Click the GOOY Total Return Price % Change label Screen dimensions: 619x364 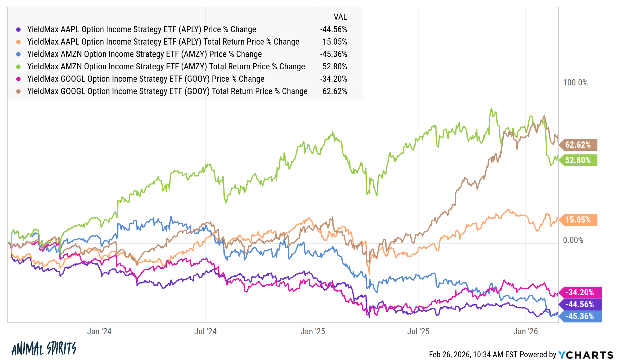pyautogui.click(x=167, y=91)
